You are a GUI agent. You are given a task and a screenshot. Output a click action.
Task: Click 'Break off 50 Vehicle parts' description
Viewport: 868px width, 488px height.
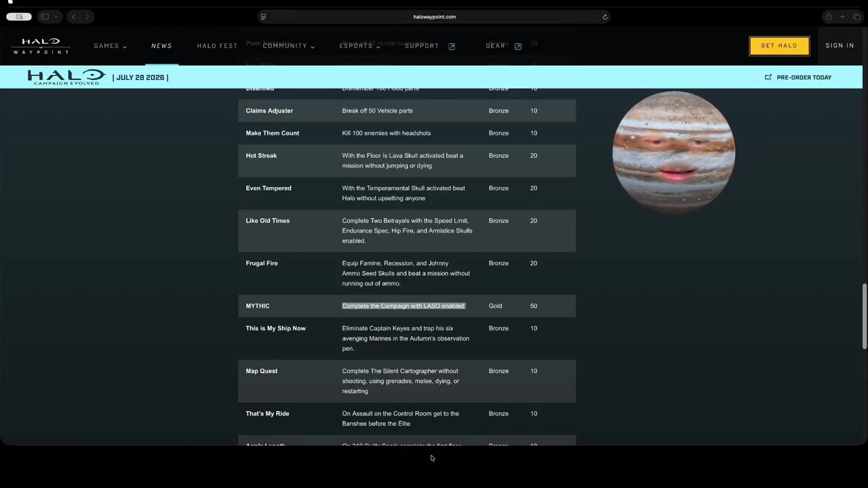[x=377, y=111]
